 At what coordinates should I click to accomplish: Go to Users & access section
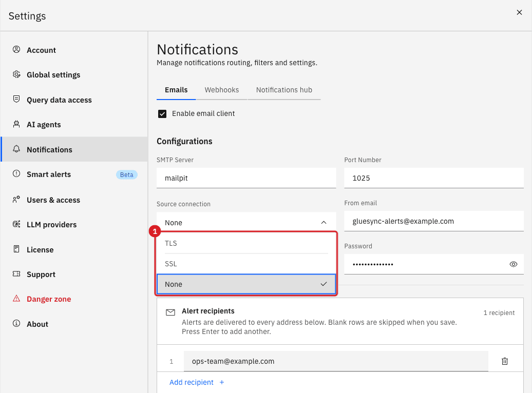pyautogui.click(x=74, y=200)
